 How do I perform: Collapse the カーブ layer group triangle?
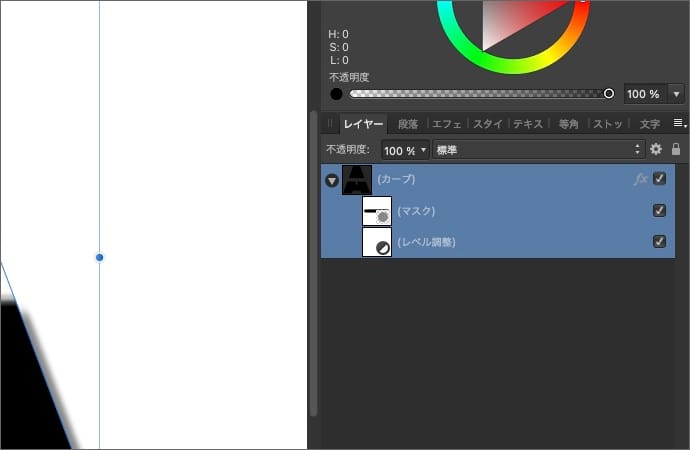pyautogui.click(x=331, y=180)
